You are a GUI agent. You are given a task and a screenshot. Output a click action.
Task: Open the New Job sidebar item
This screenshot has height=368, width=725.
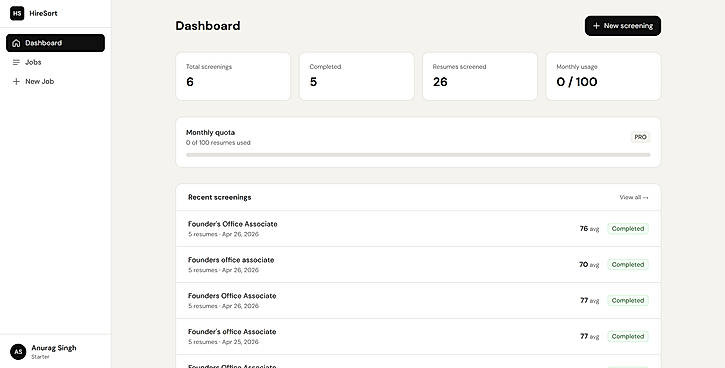[x=55, y=81]
